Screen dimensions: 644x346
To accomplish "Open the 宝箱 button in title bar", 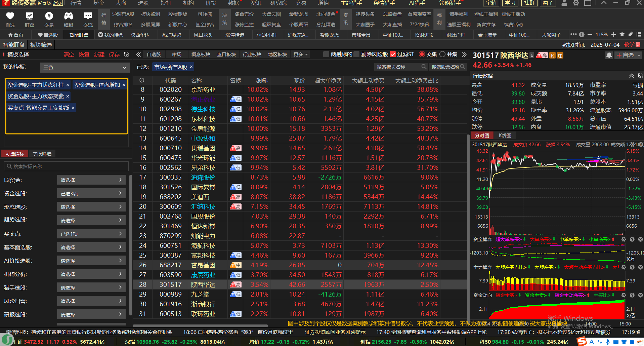I will [491, 3].
